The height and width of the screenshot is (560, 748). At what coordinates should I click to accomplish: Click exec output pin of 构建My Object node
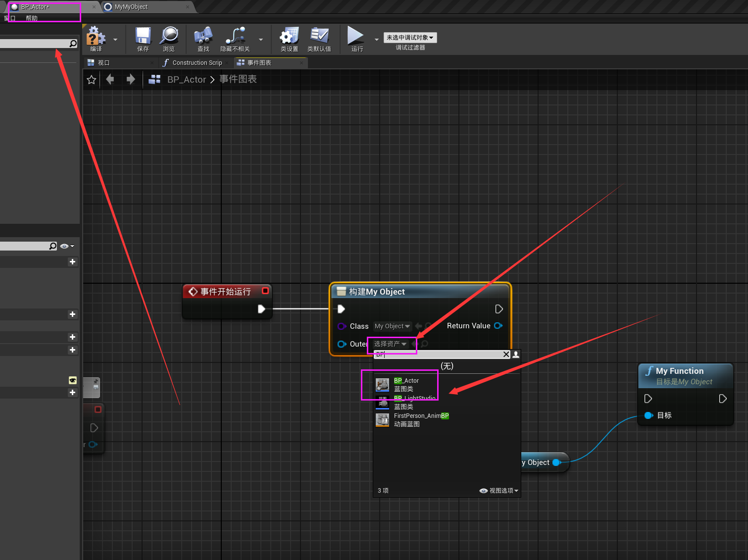(x=499, y=309)
